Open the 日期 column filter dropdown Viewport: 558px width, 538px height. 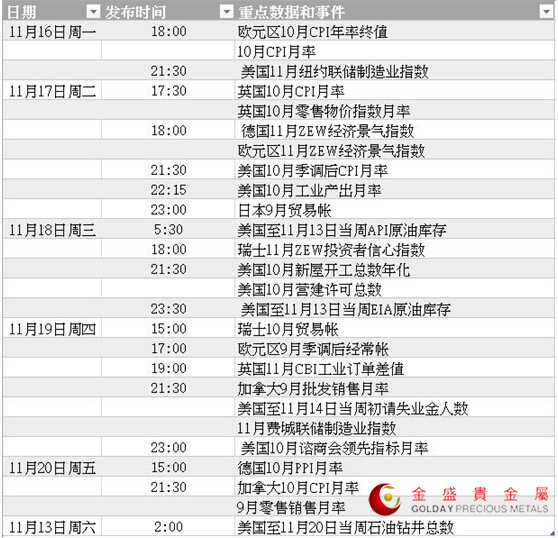tap(93, 12)
